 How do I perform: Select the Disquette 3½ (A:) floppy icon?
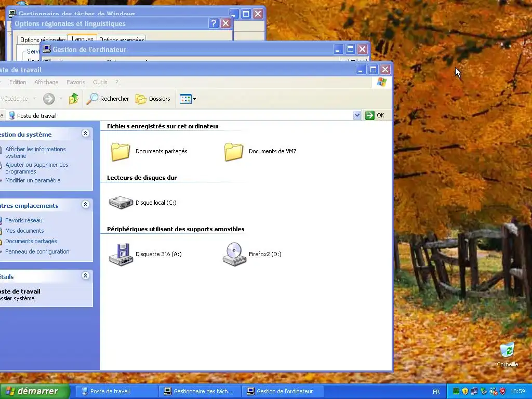[121, 254]
